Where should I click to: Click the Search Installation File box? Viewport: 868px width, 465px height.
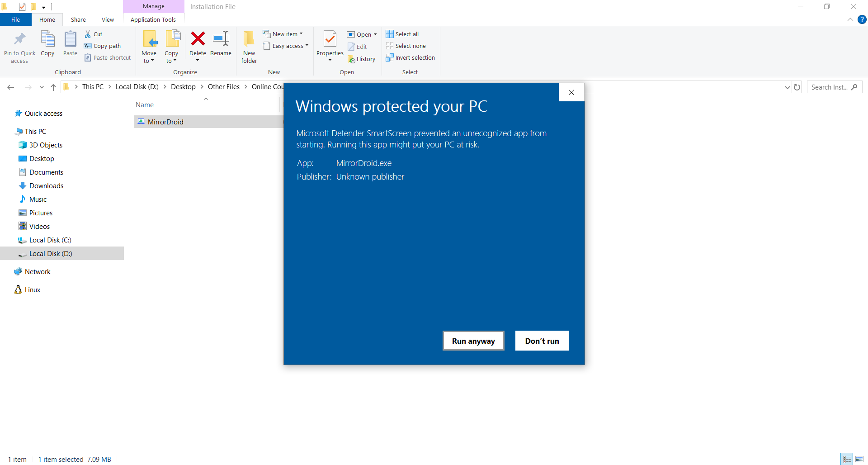pyautogui.click(x=834, y=87)
